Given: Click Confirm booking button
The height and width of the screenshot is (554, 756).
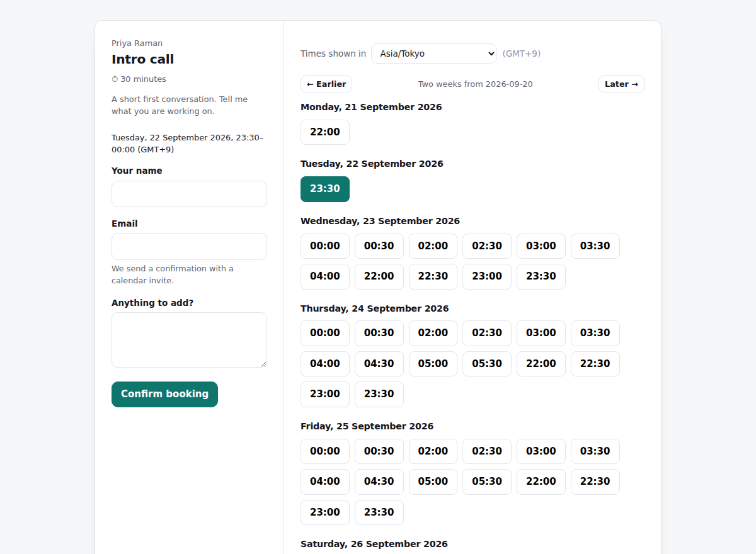Looking at the screenshot, I should coord(164,394).
